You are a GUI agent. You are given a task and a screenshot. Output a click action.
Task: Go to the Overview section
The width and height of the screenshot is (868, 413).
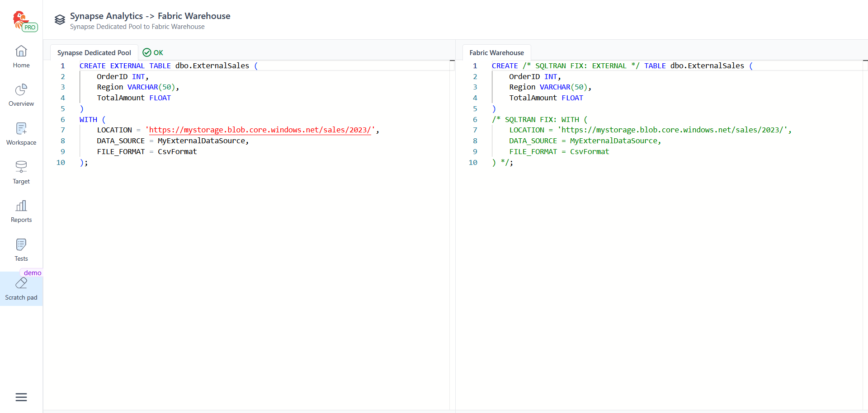[x=21, y=95]
